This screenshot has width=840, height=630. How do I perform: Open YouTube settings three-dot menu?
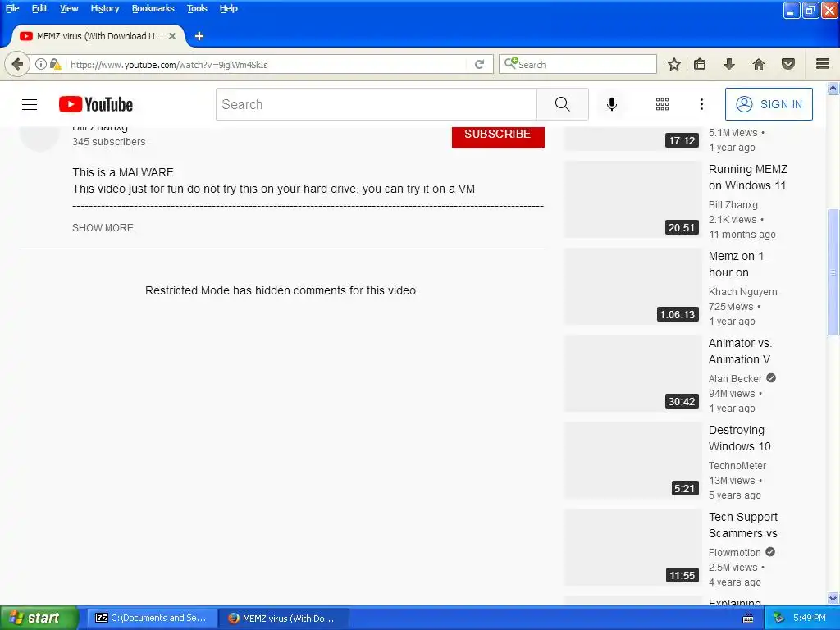coord(701,104)
